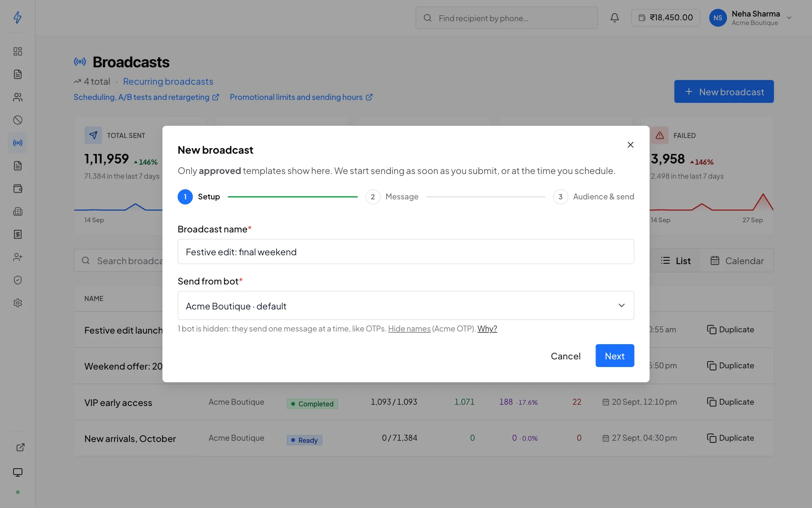Open the building reports icon in sidebar
This screenshot has height=508, width=812.
[x=17, y=211]
